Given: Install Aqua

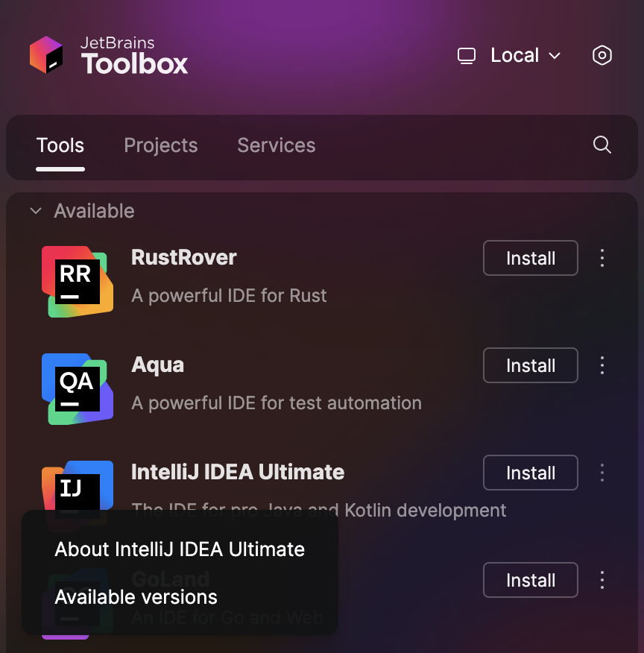Looking at the screenshot, I should pos(530,365).
